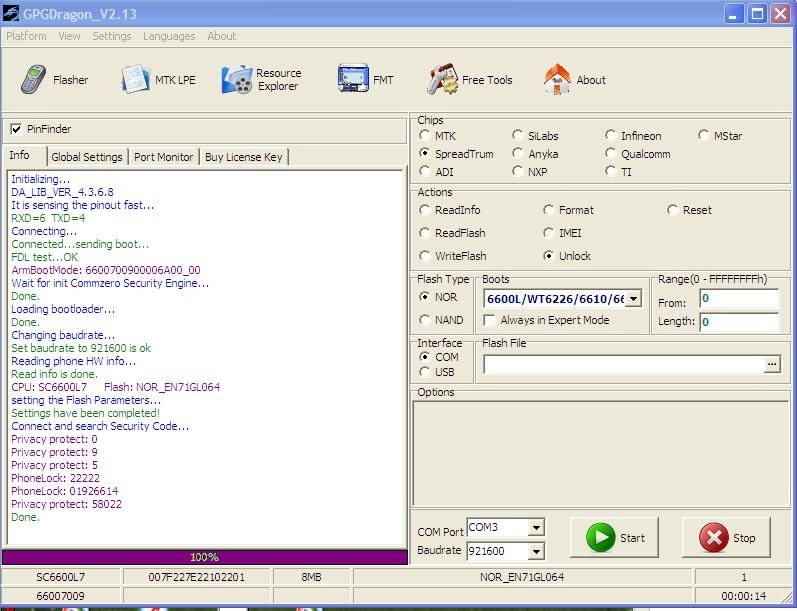
Task: Select the SiLabs chip option
Action: [517, 135]
